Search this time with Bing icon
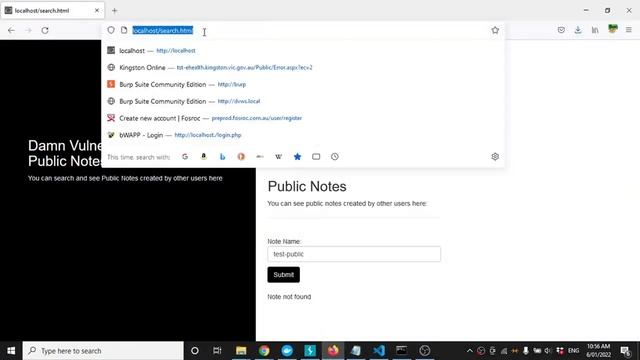640x360 pixels. [x=222, y=157]
